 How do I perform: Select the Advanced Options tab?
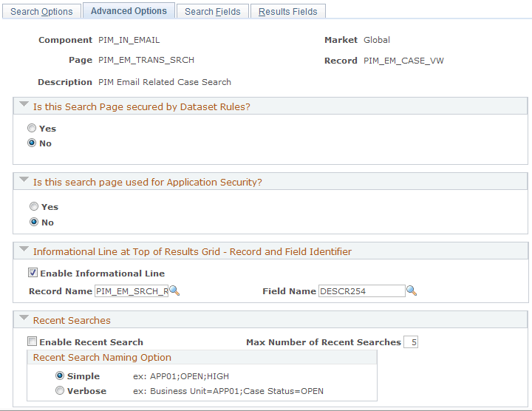tap(129, 11)
